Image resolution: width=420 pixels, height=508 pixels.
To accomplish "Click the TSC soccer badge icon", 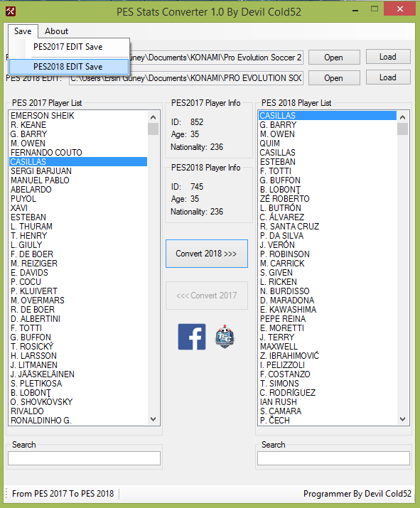I will [225, 337].
